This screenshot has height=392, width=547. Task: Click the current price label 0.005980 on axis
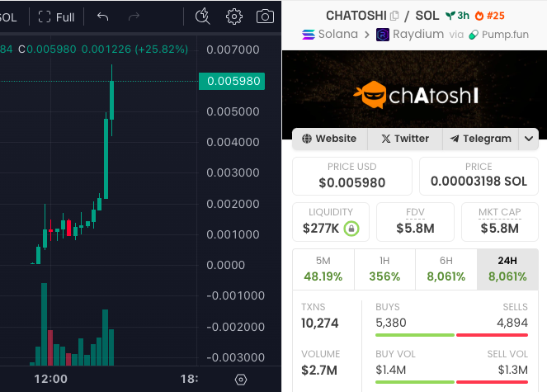(x=232, y=82)
